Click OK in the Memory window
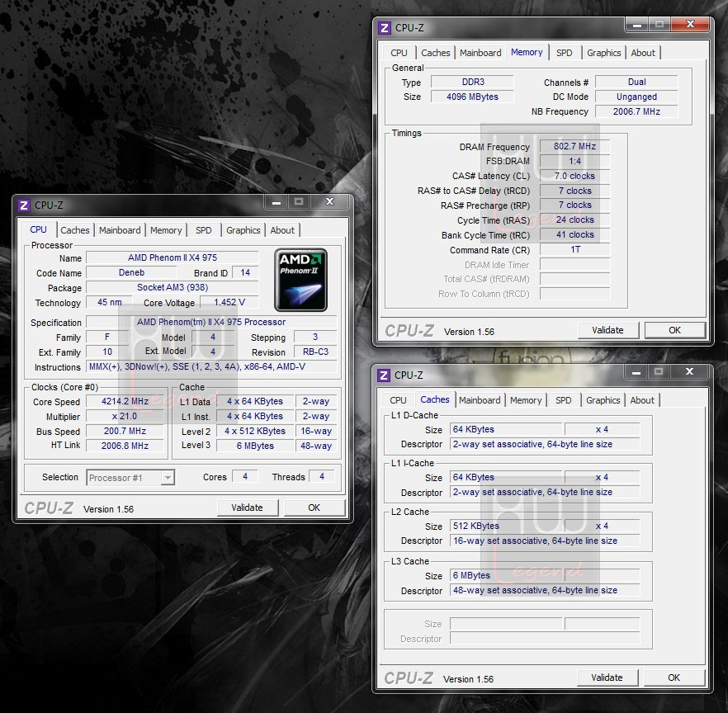Viewport: 728px width, 713px height. [x=674, y=330]
